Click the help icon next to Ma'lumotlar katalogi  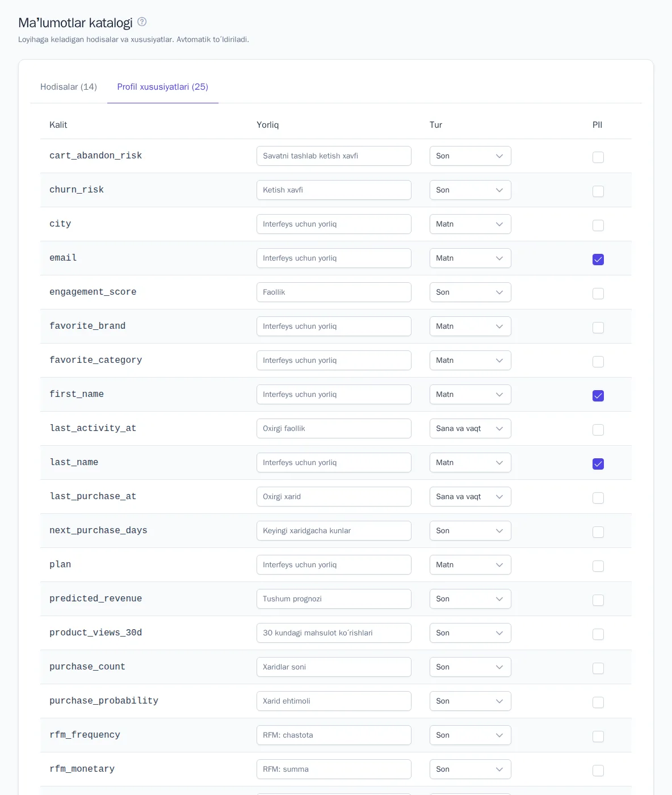pos(142,22)
